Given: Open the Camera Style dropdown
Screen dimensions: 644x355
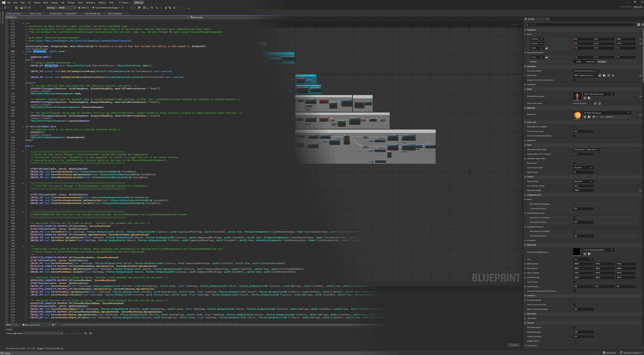Looking at the screenshot, I should pyautogui.click(x=583, y=181).
